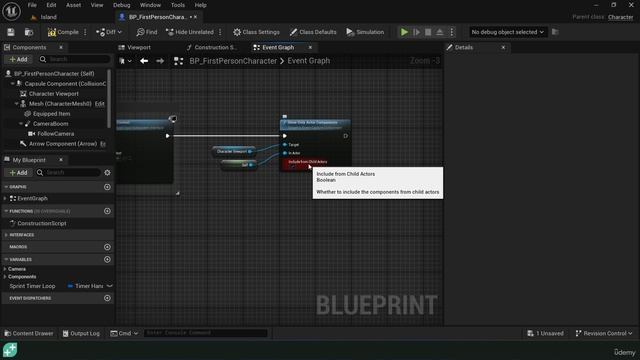
Task: Expand the EventGraph entry
Action: [5, 198]
